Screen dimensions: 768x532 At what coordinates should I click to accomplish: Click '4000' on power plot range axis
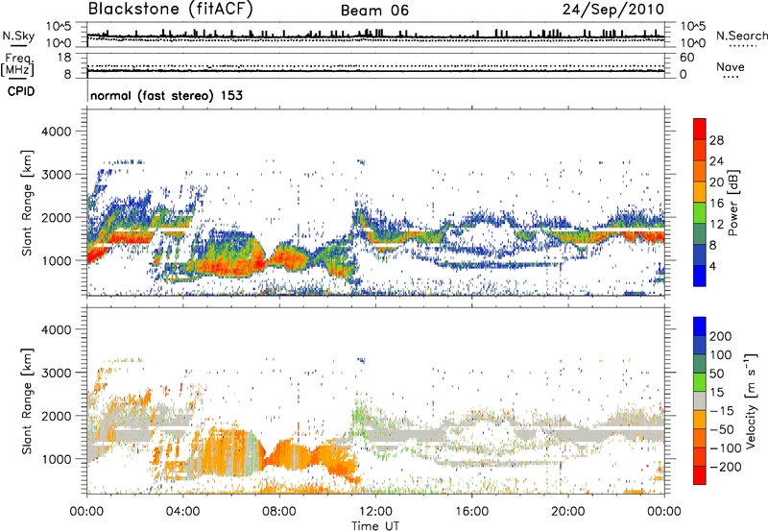(x=56, y=132)
